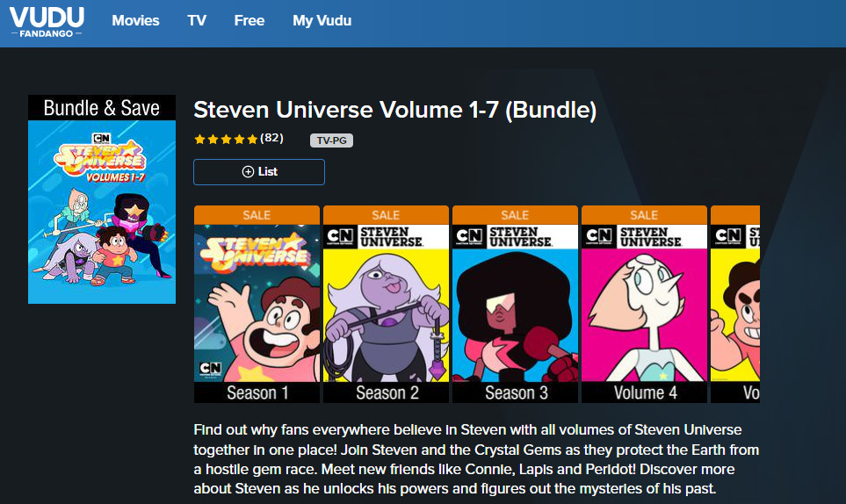Open the Season 3 Garnet poster
The height and width of the screenshot is (504, 846).
click(515, 304)
